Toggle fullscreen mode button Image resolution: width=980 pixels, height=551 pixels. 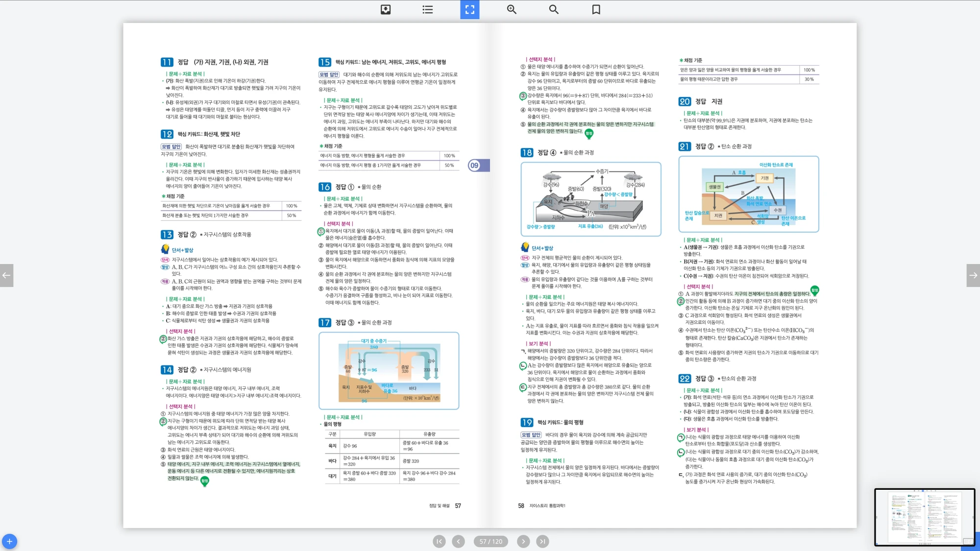coord(469,9)
